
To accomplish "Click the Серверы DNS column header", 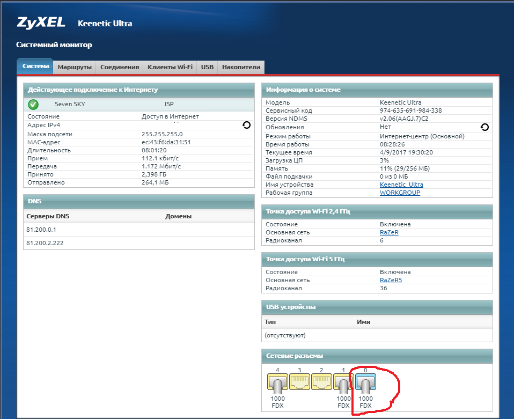I will pyautogui.click(x=48, y=216).
